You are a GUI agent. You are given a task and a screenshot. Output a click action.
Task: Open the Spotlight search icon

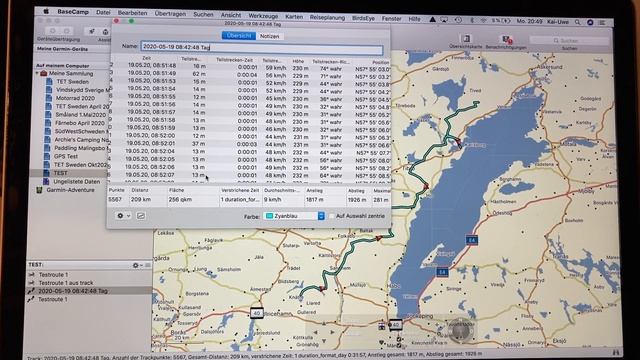pos(578,22)
